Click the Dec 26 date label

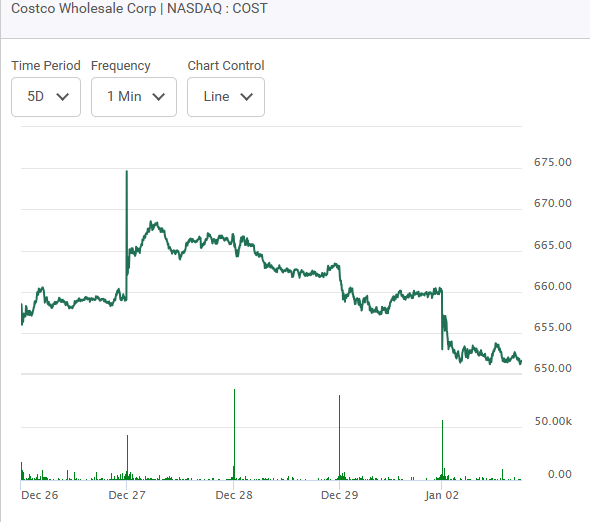[x=40, y=495]
